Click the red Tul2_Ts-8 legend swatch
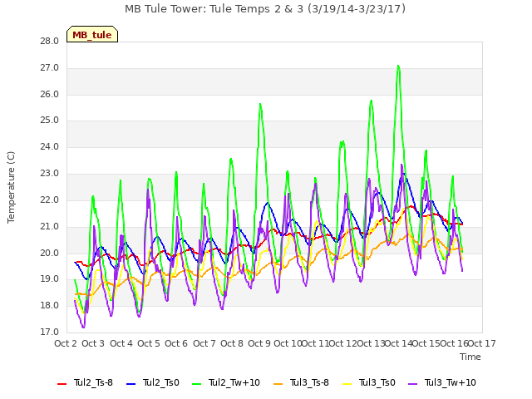This screenshot has height=399, width=532. tap(62, 384)
